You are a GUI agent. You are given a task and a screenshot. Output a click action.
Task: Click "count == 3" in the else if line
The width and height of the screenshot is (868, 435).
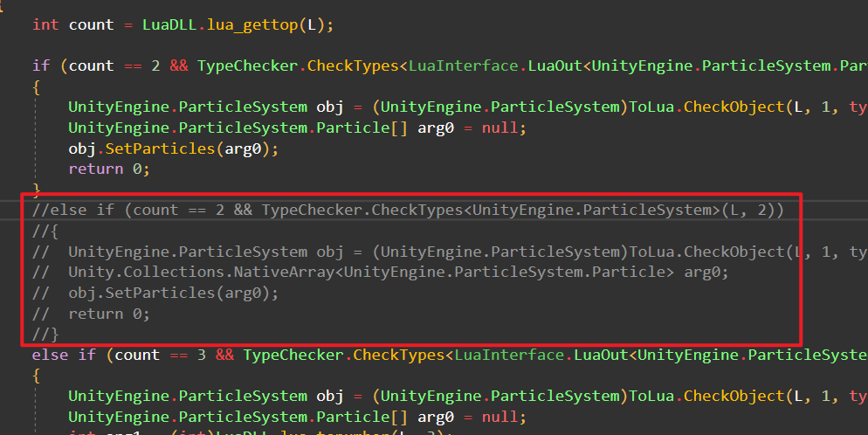pos(161,355)
